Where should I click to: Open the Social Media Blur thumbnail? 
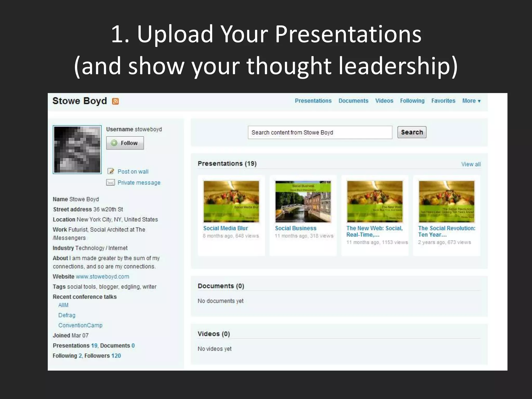(231, 202)
